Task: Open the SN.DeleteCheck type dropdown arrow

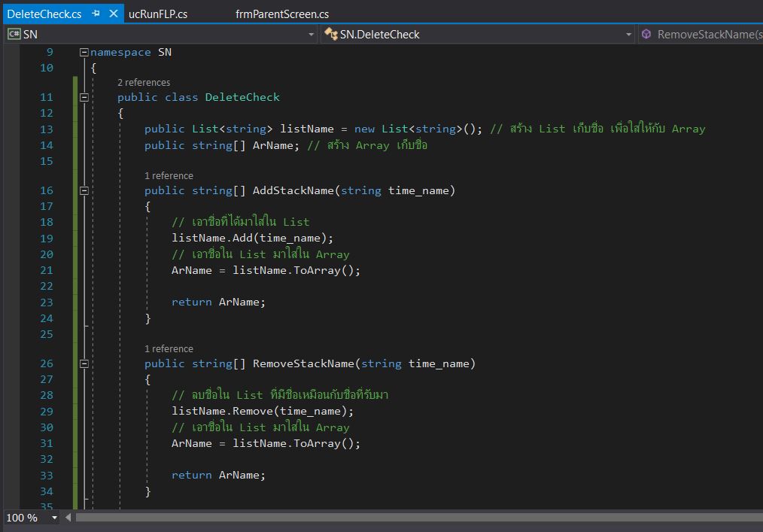Action: coord(629,35)
